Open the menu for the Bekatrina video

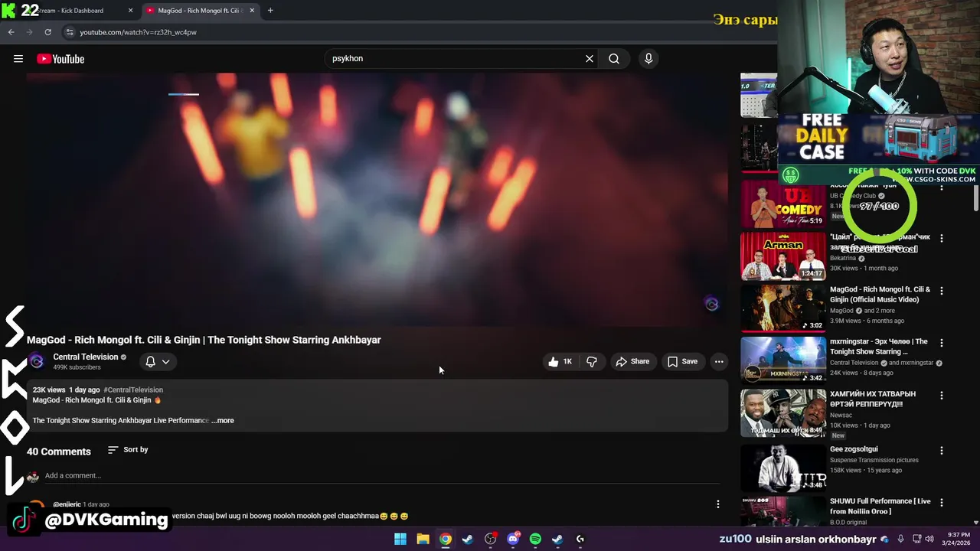coord(942,239)
